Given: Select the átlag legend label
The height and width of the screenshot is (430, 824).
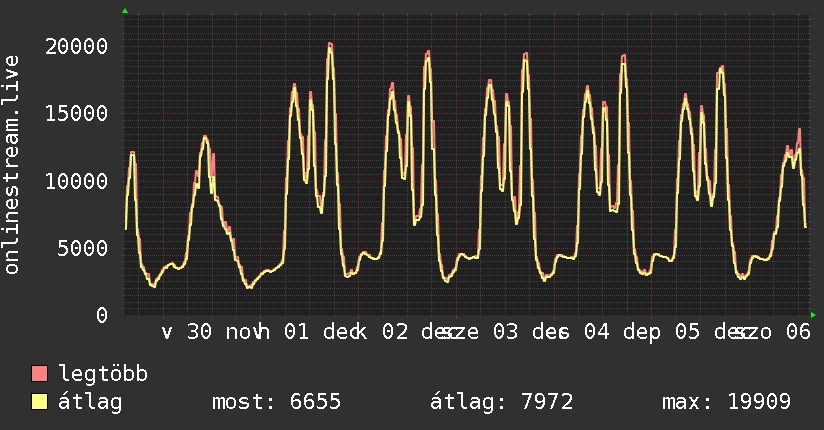Looking at the screenshot, I should click(x=90, y=402).
